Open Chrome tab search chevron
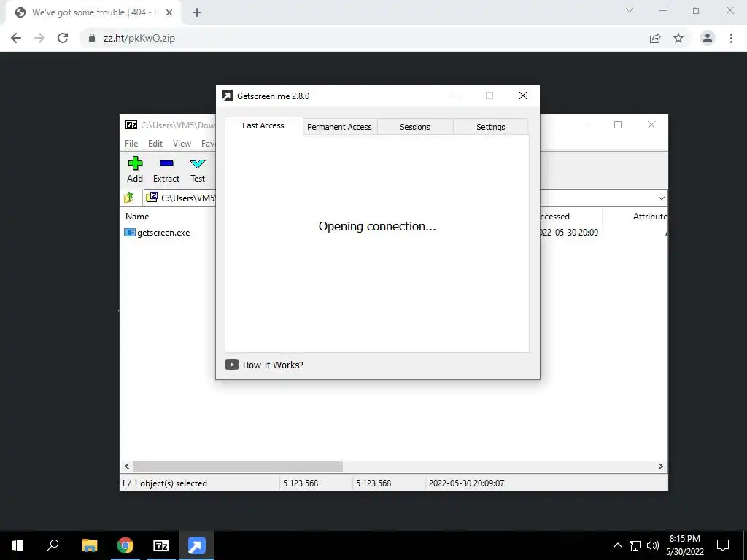747x560 pixels. point(630,10)
